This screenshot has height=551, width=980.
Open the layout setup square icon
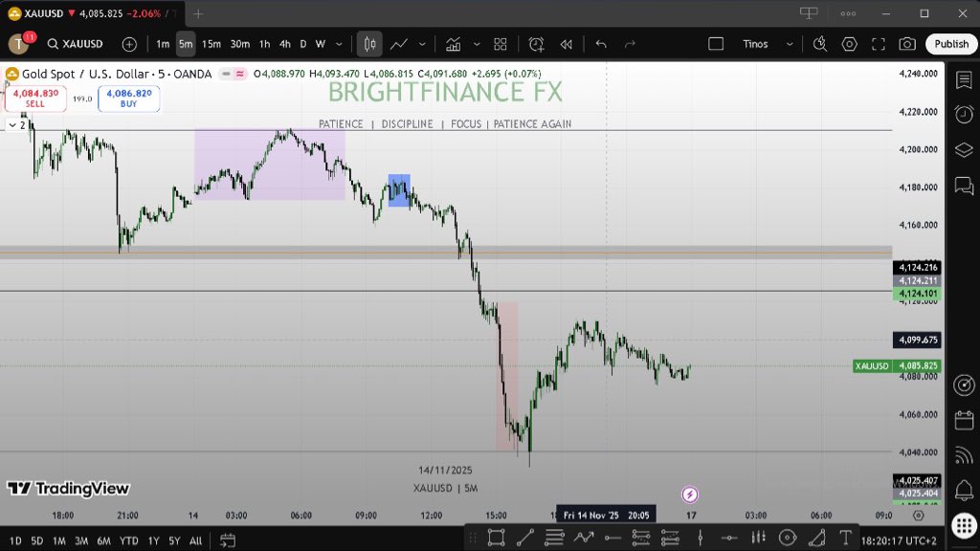(x=716, y=44)
